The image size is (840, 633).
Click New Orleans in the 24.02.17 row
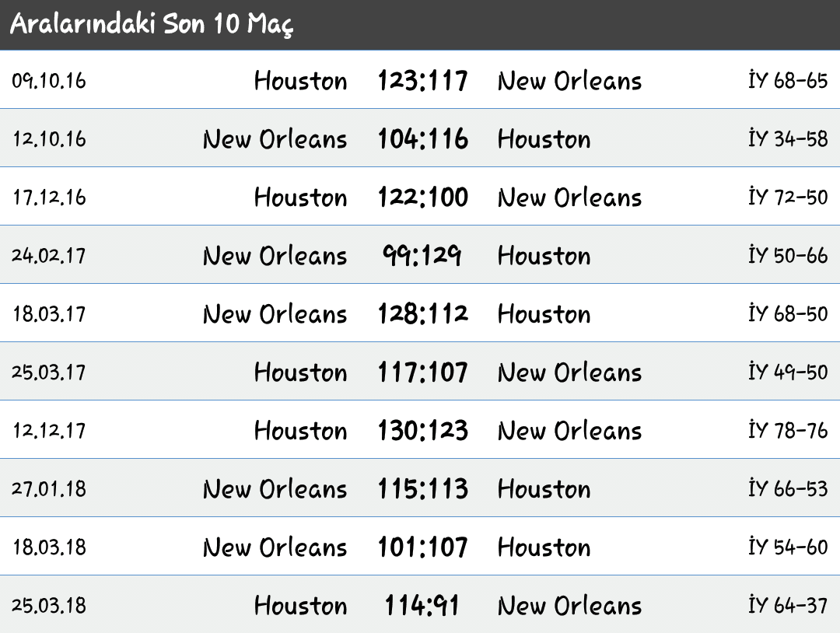[275, 255]
